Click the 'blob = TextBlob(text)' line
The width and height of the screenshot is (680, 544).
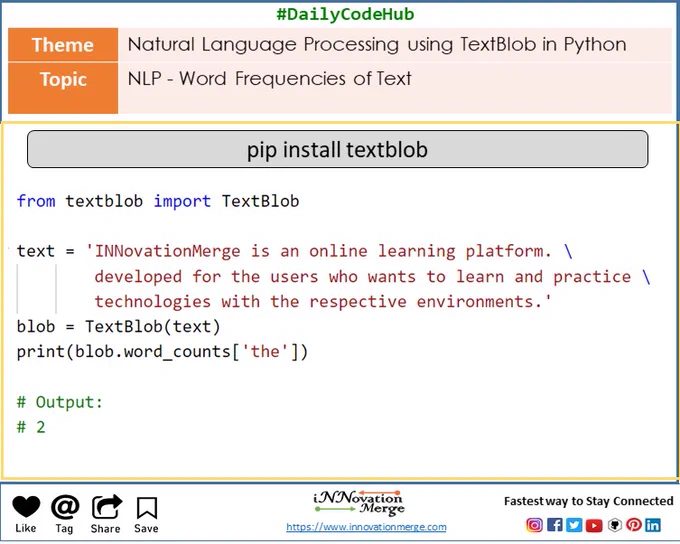[x=118, y=327]
